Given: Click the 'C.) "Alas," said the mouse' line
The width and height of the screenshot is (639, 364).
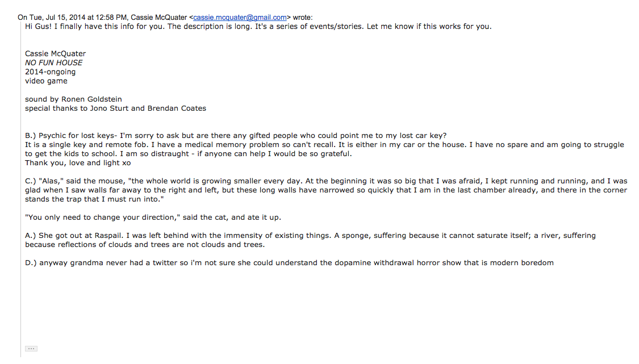Looking at the screenshot, I should coord(326,181).
